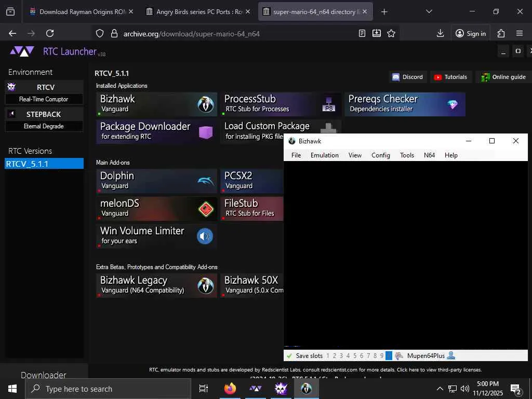This screenshot has height=399, width=532.
Task: Select the Dolphin Vanguard add-on
Action: (156, 181)
